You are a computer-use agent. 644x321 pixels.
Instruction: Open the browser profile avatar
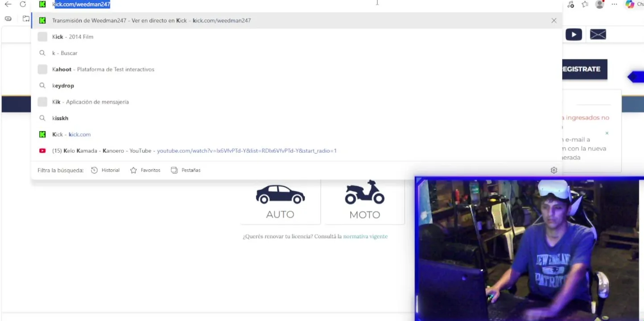[x=600, y=4]
